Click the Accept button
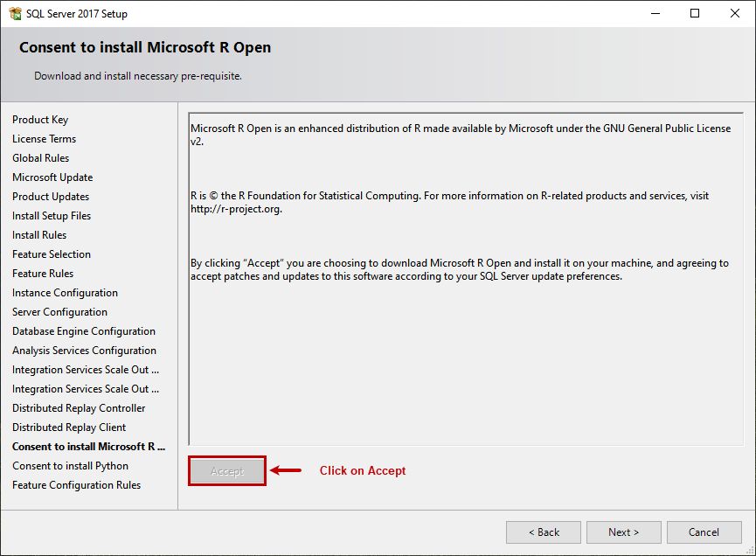 pos(227,470)
